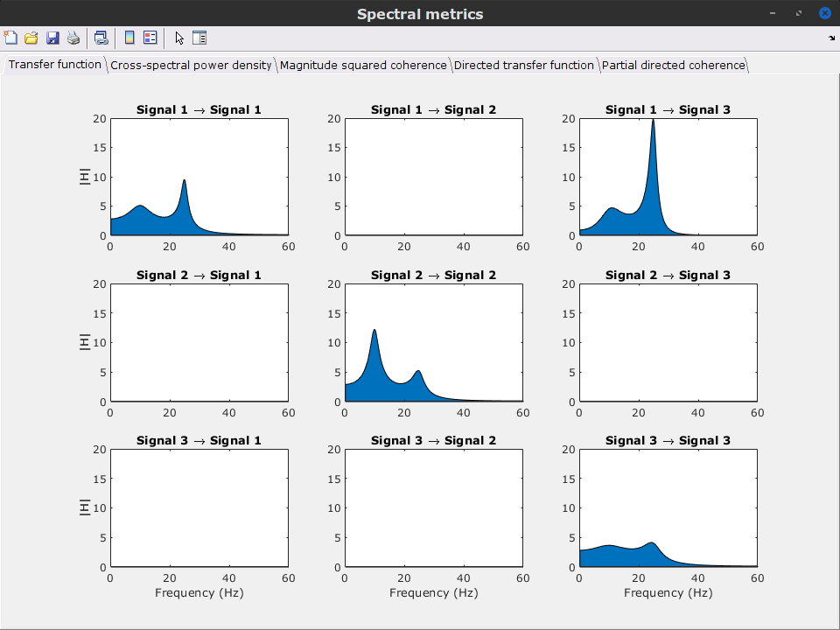Go to the Directed transfer function tab
840x630 pixels.
pyautogui.click(x=523, y=66)
